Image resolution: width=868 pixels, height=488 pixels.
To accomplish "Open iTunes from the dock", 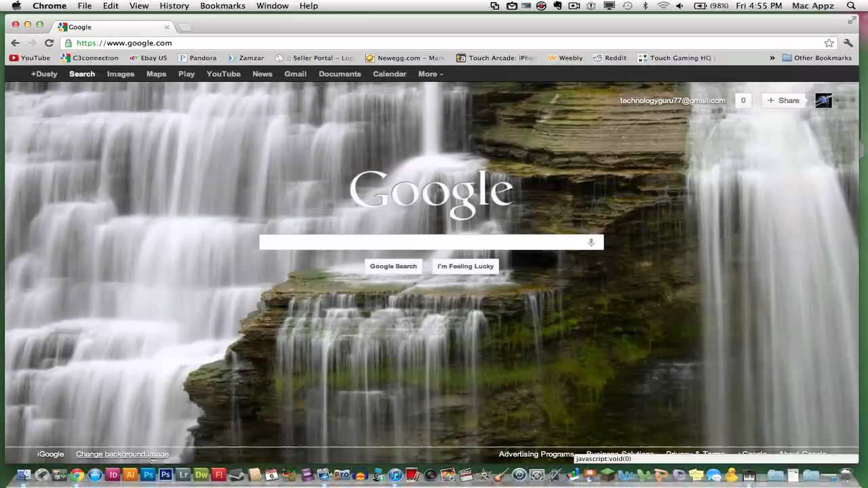I will tap(395, 475).
